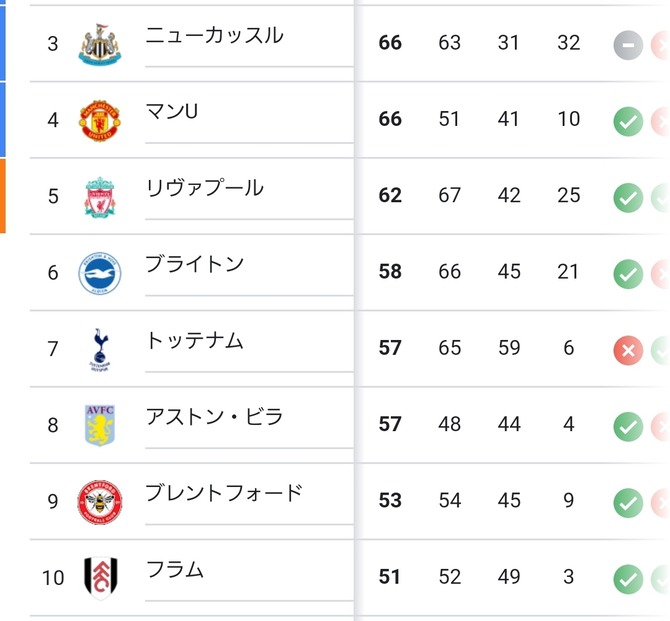Click the Fulham club crest
This screenshot has height=621, width=670.
point(100,577)
